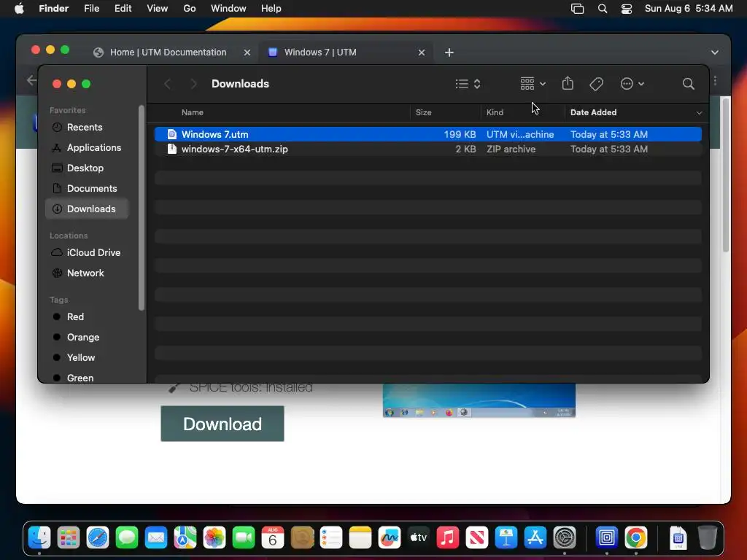This screenshot has height=560, width=747.
Task: Open Reminders in the Dock
Action: click(331, 538)
